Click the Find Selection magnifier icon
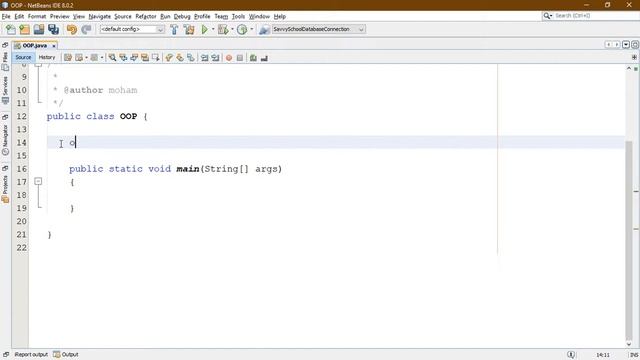The height and width of the screenshot is (360, 640). pyautogui.click(x=112, y=58)
